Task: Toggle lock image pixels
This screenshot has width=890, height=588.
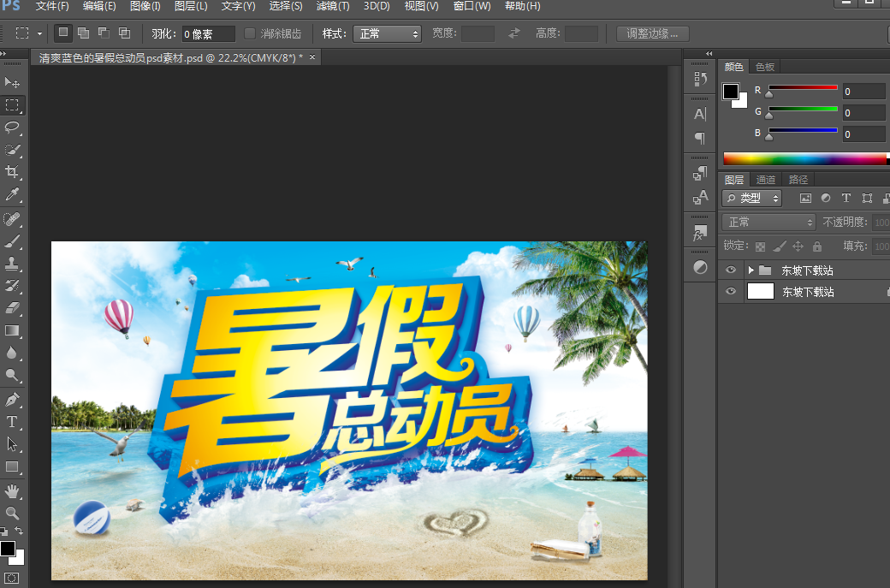Action: (780, 246)
